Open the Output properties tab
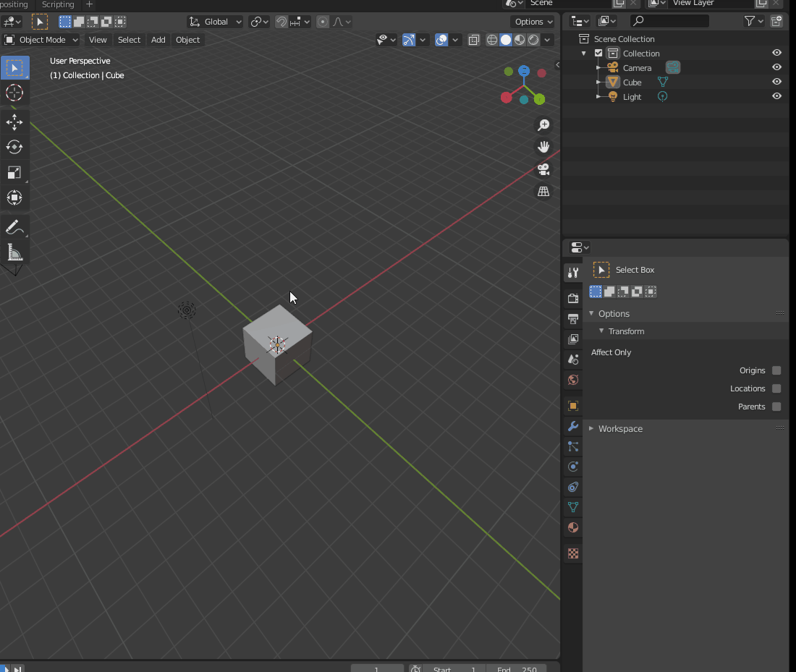The width and height of the screenshot is (796, 672). pyautogui.click(x=573, y=319)
